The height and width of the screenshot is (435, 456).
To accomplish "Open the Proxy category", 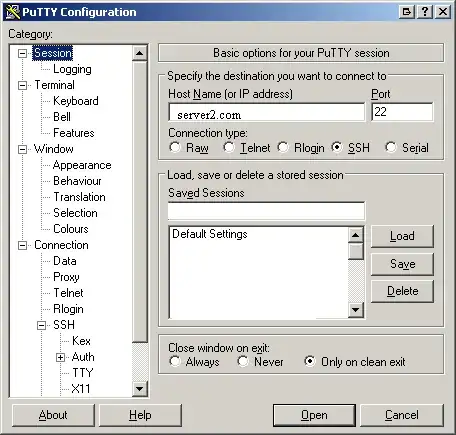I will pyautogui.click(x=66, y=277).
